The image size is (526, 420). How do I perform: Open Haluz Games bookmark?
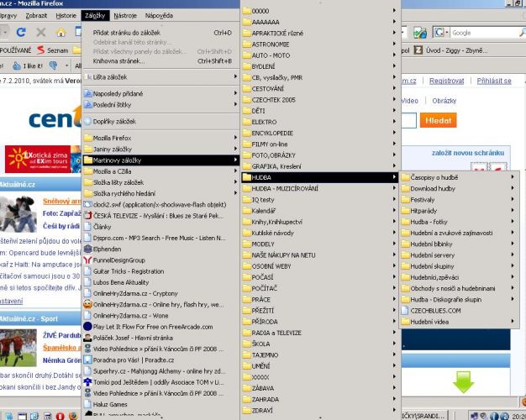tap(160, 404)
